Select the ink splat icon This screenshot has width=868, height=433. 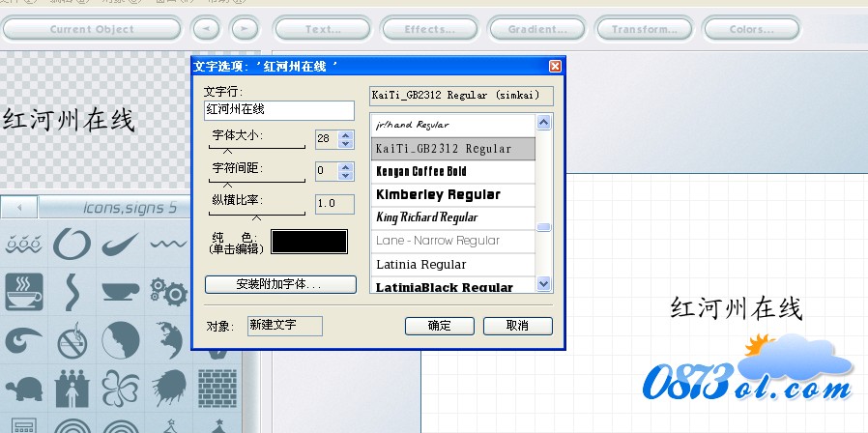(169, 389)
